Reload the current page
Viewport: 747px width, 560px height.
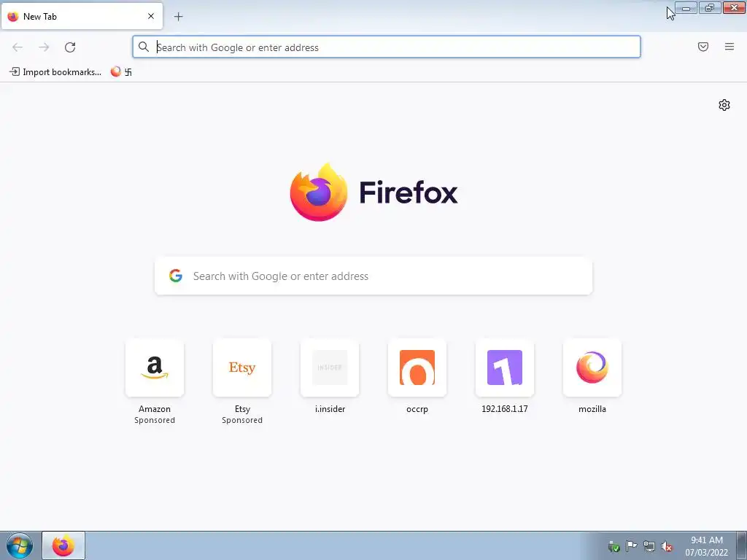click(70, 47)
